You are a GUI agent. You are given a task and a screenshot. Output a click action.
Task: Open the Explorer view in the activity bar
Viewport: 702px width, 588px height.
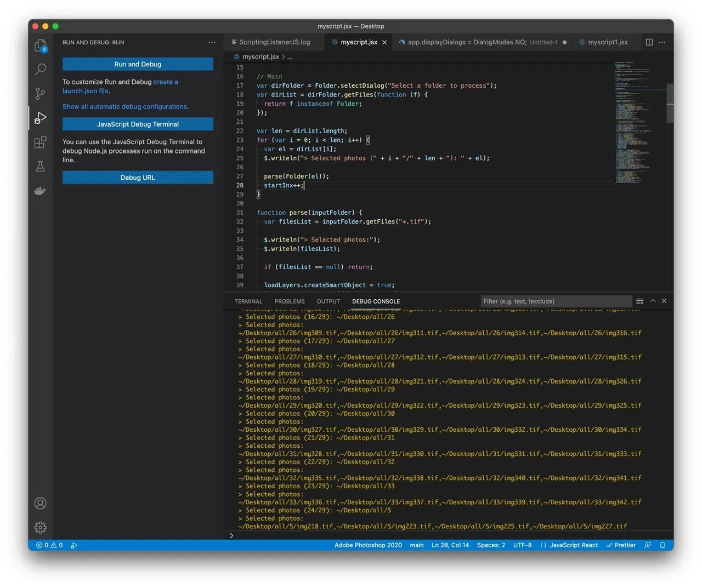(x=40, y=45)
